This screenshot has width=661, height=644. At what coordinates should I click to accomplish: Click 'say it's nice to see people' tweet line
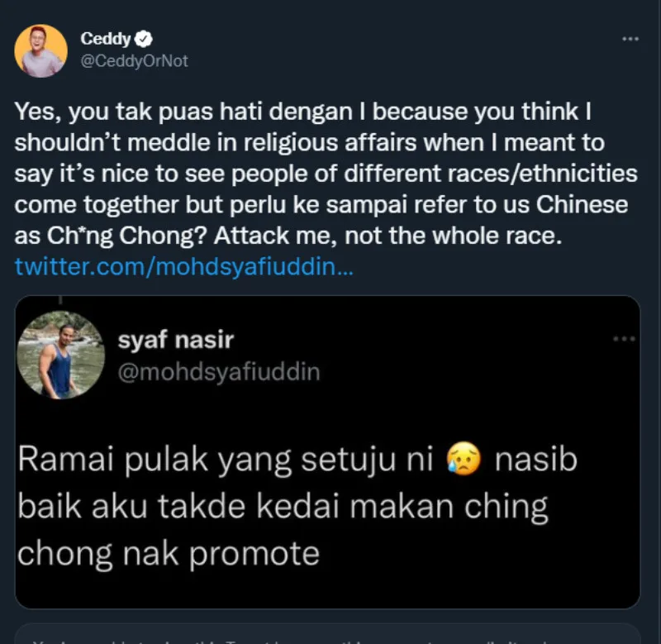point(326,174)
